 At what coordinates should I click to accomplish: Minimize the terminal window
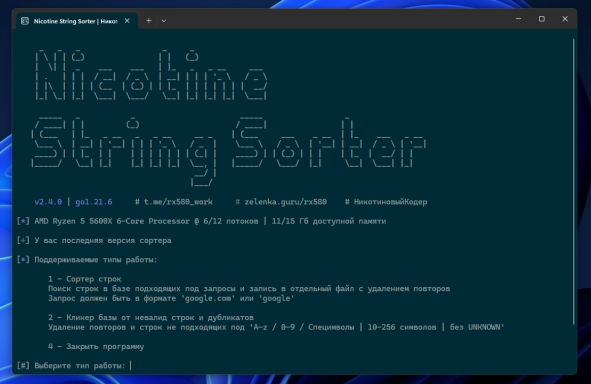tap(519, 18)
